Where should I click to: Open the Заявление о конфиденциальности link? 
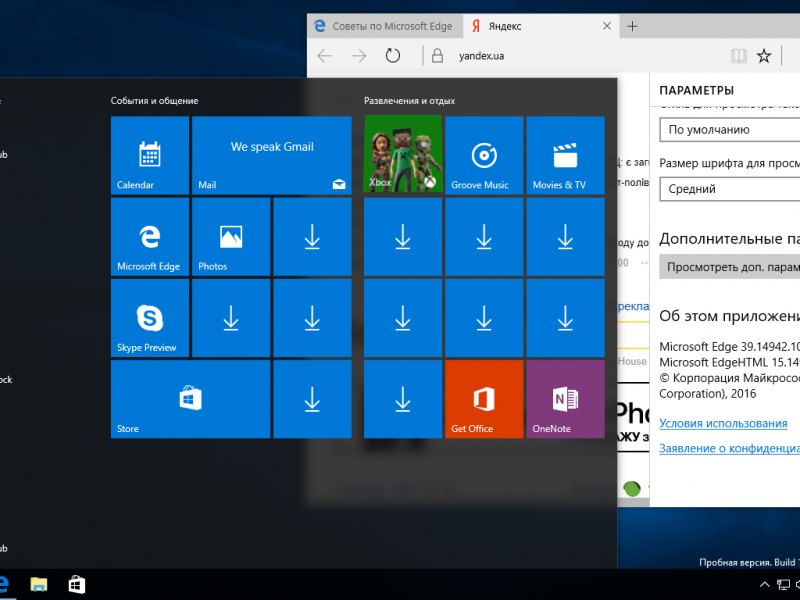coord(730,448)
